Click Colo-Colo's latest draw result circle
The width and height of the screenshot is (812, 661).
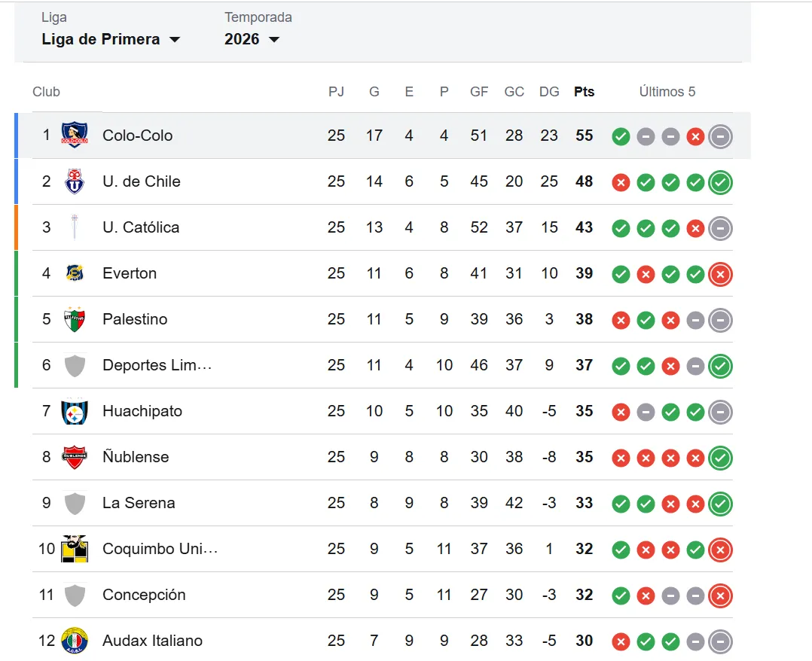(x=720, y=137)
